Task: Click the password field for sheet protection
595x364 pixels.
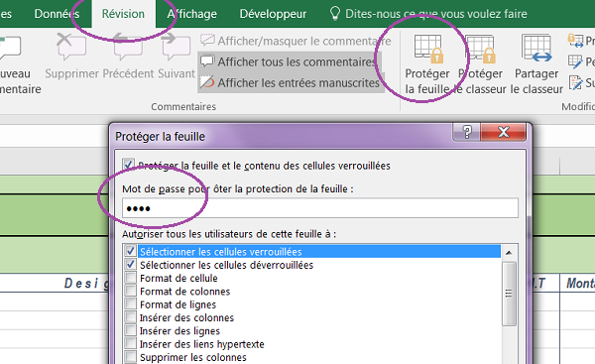Action: click(320, 208)
